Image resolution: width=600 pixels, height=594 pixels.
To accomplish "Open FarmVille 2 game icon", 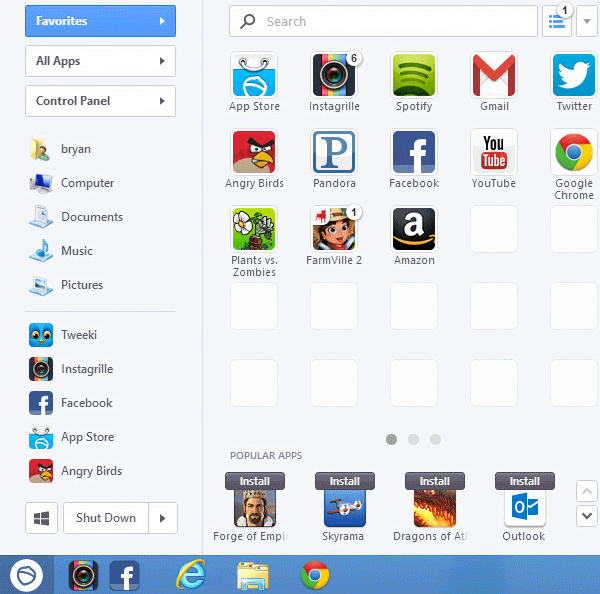I will pyautogui.click(x=334, y=230).
